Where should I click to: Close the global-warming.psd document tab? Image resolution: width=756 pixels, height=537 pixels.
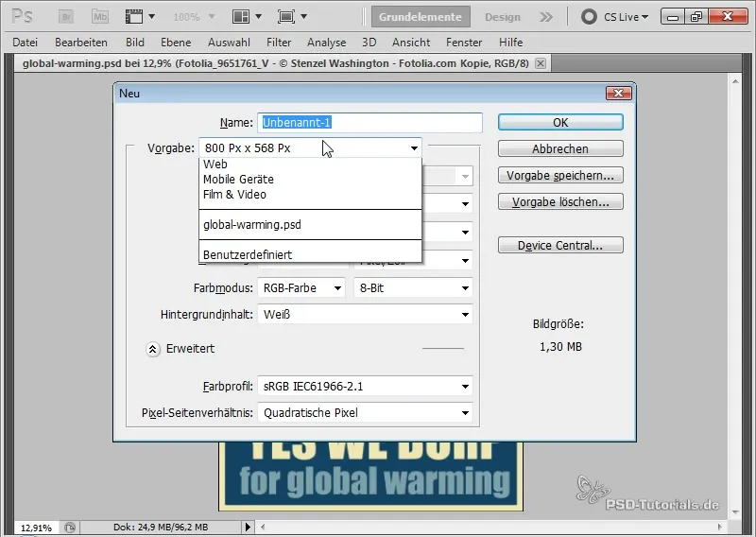pyautogui.click(x=541, y=63)
